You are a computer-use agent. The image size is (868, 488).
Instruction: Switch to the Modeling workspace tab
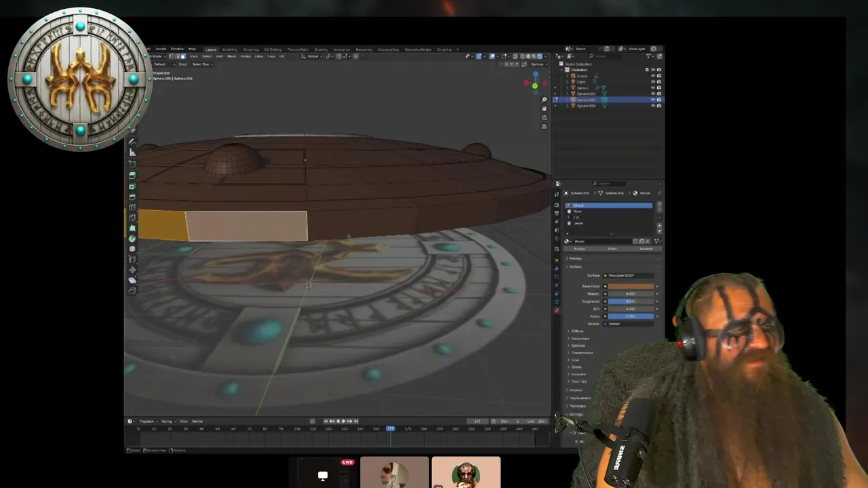point(230,49)
